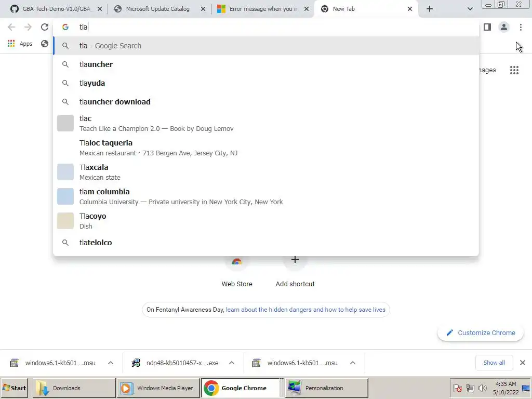This screenshot has width=532, height=399.
Task: Click the globe bookmark icon beside Apps
Action: tap(45, 44)
